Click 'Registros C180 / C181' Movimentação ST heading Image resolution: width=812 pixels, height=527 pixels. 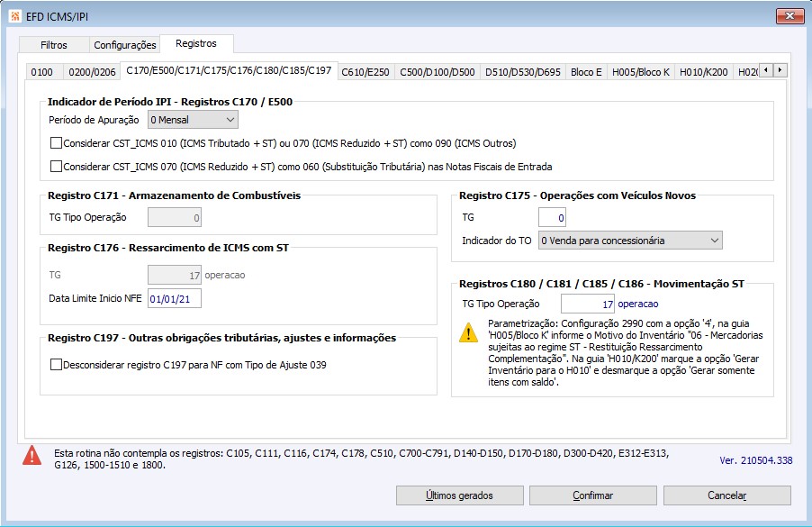coord(601,284)
